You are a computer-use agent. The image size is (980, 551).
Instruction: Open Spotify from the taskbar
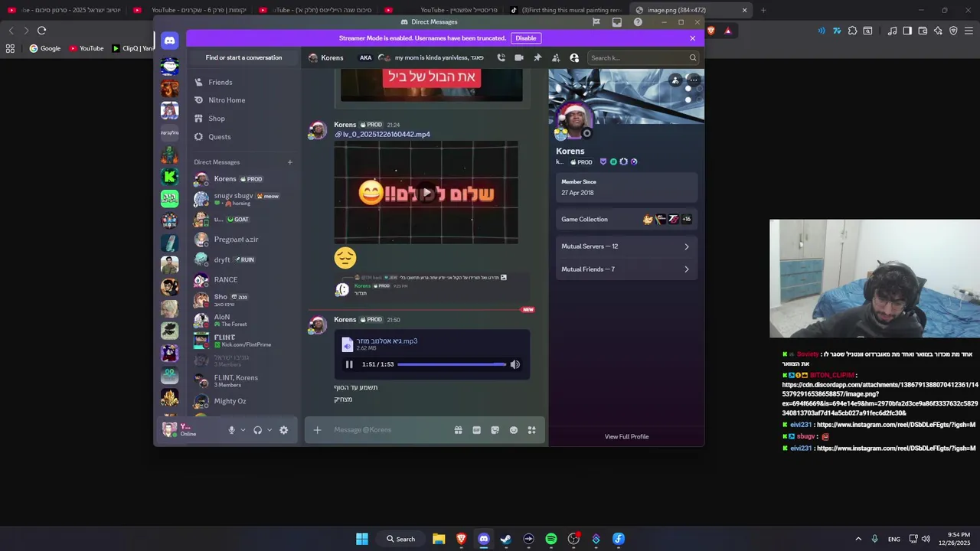pyautogui.click(x=551, y=539)
